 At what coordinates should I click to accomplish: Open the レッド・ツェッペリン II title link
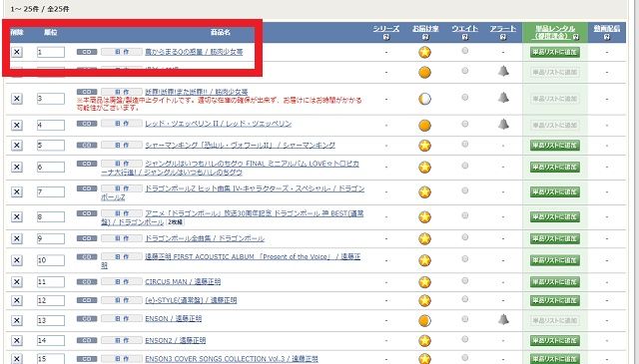point(219,124)
